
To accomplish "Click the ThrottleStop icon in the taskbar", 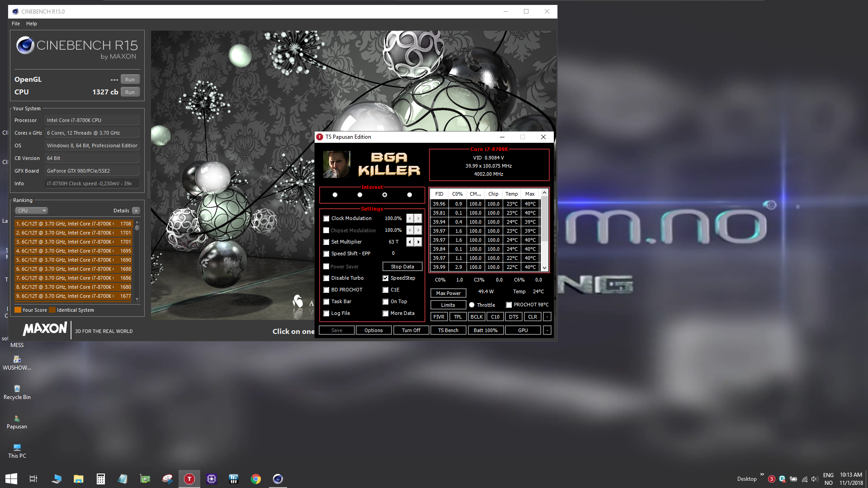I will 189,479.
